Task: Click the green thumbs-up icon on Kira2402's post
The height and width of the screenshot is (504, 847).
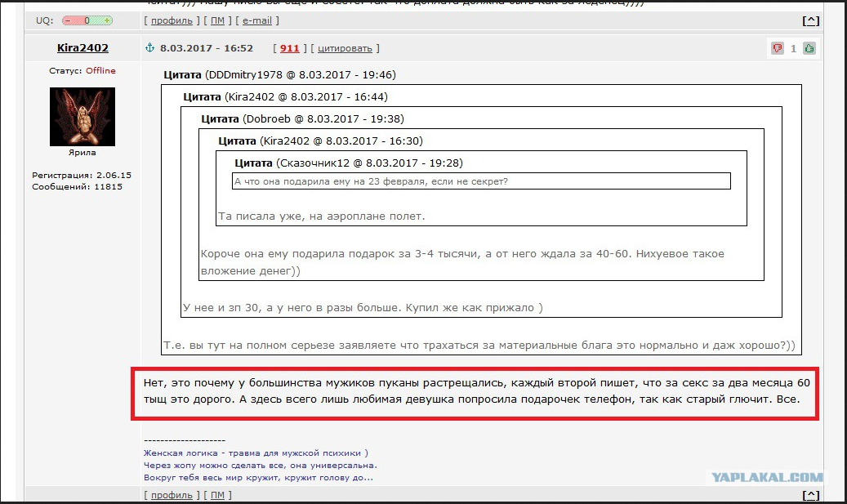Action: [809, 49]
